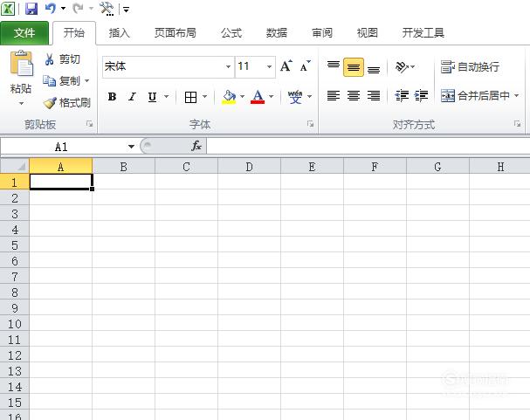
Task: Open the font size dropdown showing 11
Action: click(x=270, y=66)
